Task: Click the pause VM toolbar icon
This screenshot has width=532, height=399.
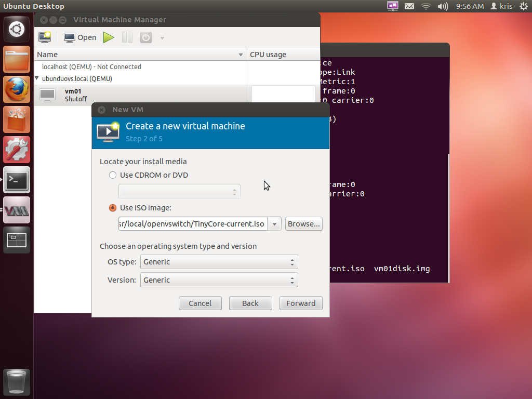Action: [x=127, y=37]
